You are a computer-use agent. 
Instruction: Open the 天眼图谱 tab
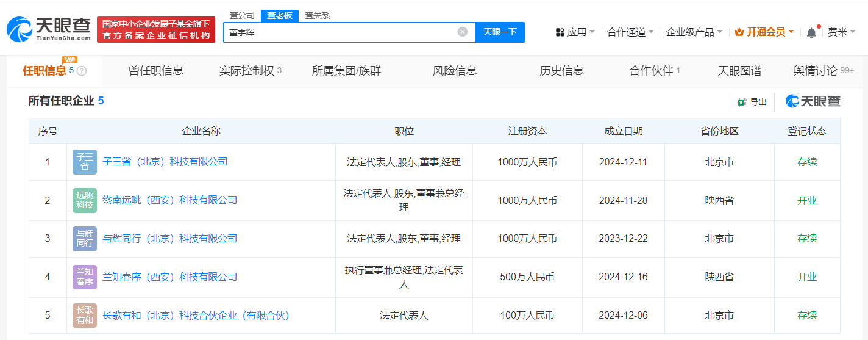tap(739, 71)
